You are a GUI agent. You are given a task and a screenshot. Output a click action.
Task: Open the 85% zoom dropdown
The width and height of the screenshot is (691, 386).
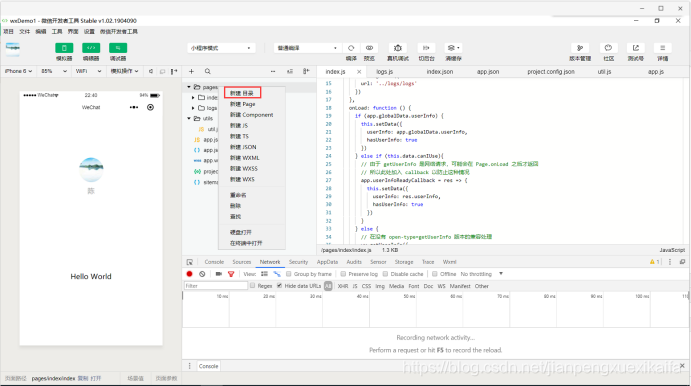click(x=54, y=71)
